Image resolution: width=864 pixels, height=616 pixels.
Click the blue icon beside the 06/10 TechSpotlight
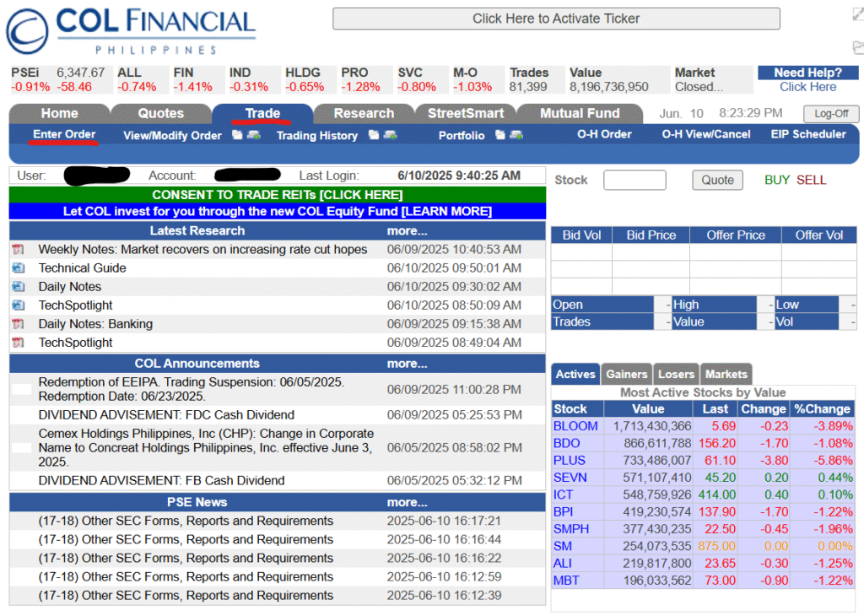point(19,305)
